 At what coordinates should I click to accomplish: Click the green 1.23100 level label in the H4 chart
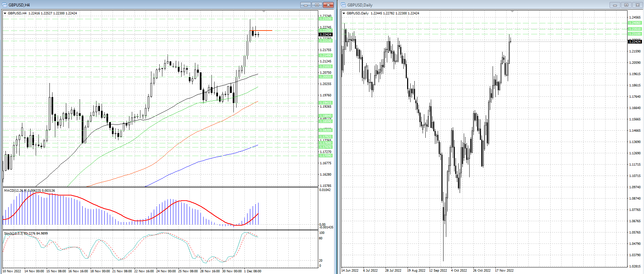click(325, 19)
